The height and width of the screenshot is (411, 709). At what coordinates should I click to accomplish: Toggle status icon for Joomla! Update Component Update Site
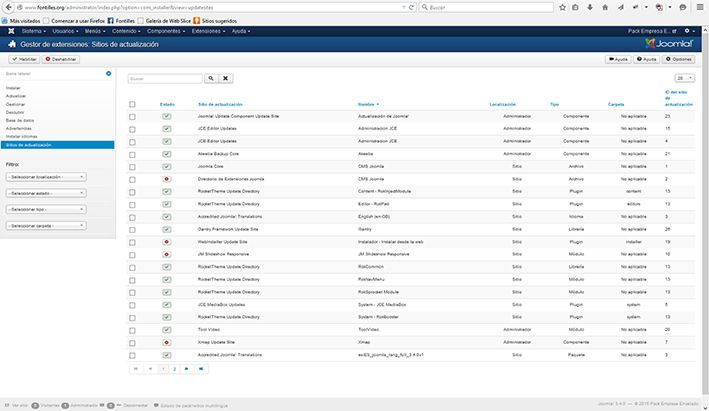167,116
